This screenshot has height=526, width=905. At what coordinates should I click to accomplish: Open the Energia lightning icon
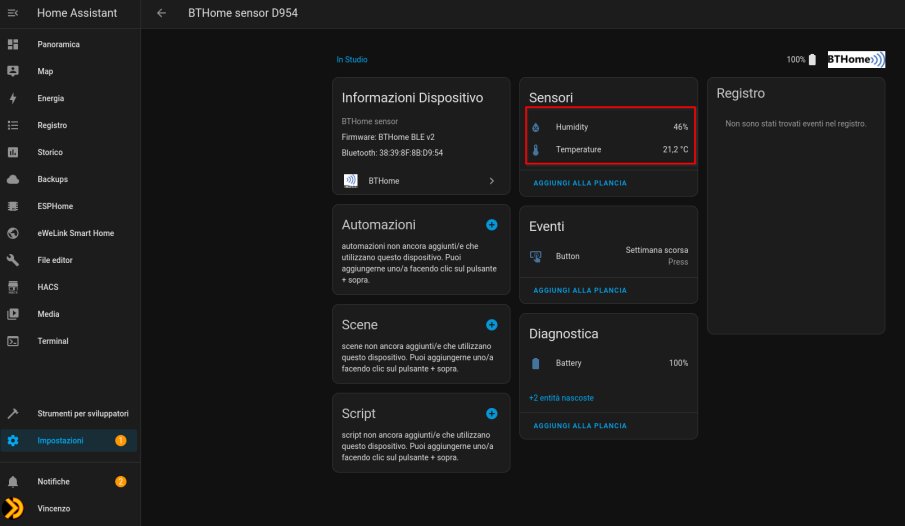(13, 98)
